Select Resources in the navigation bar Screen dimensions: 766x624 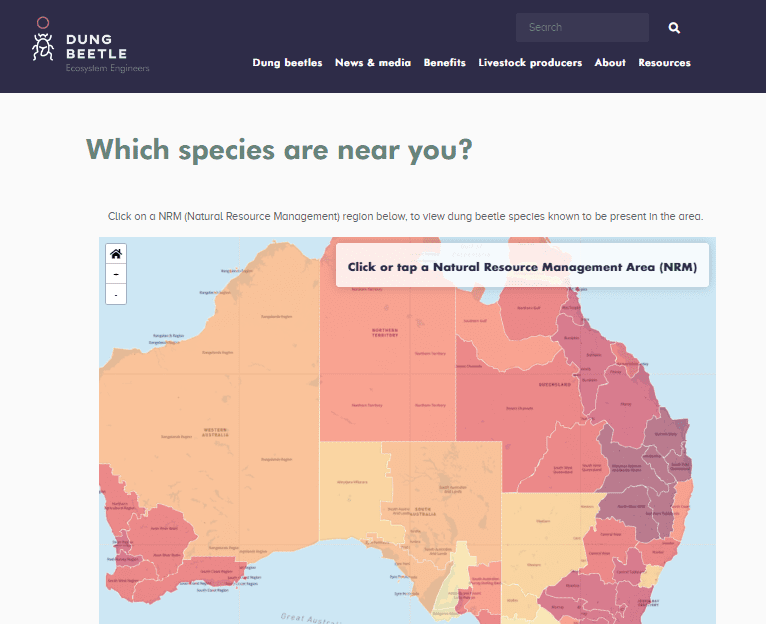coord(664,62)
